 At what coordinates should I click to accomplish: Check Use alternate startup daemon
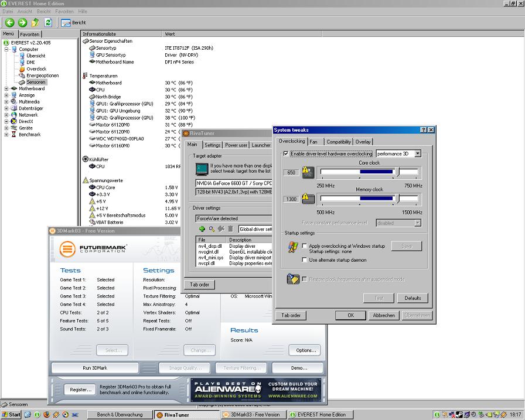(x=304, y=259)
